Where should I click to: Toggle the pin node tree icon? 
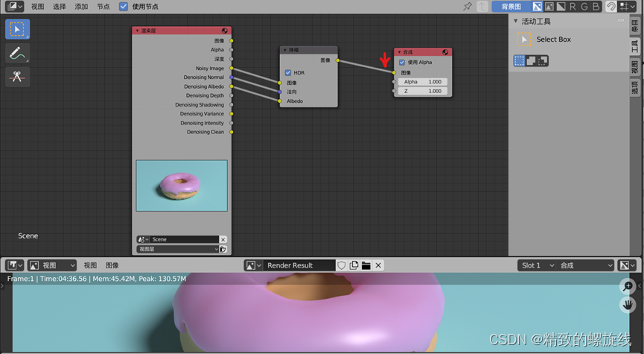click(468, 6)
